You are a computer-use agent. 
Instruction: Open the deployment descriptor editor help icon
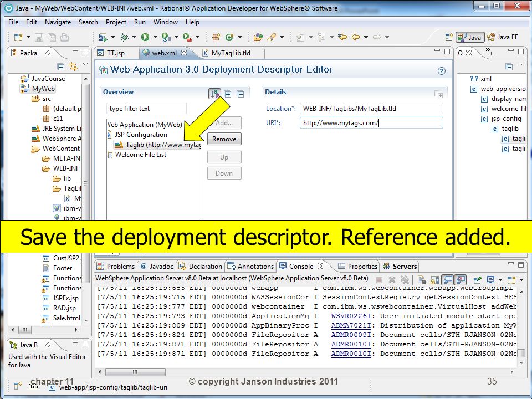(x=442, y=71)
